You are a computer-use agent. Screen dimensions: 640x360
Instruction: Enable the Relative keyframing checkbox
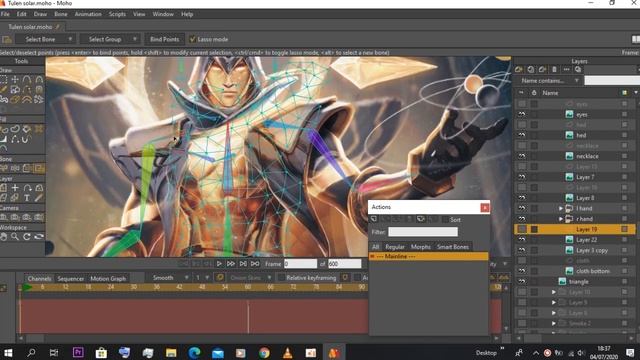pyautogui.click(x=281, y=278)
